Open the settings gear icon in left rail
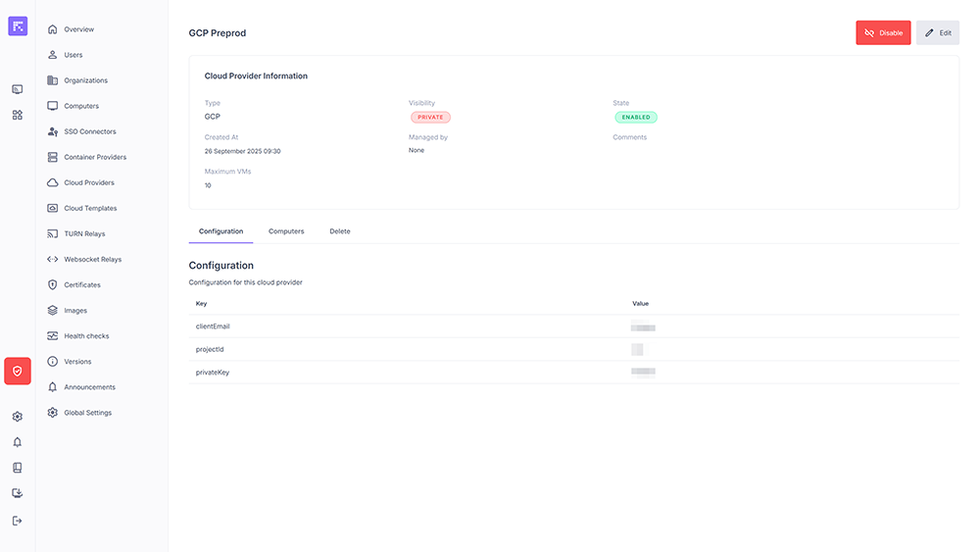Viewport: 980px width, 552px height. click(x=18, y=417)
